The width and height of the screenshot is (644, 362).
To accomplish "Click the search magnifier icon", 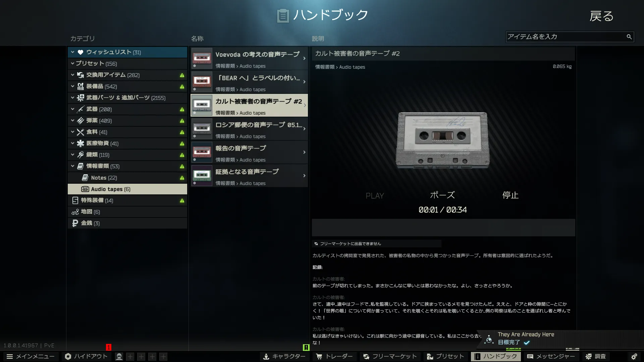I will (x=629, y=37).
